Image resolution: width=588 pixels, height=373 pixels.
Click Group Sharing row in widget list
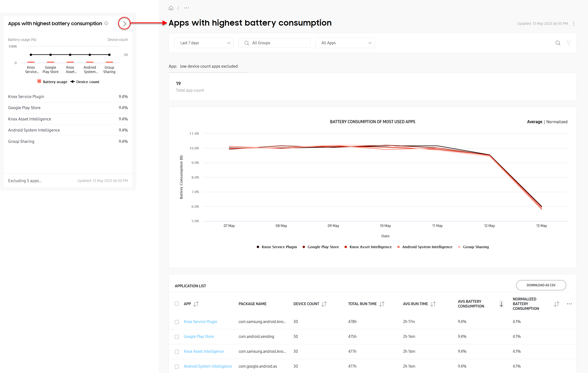[x=68, y=141]
